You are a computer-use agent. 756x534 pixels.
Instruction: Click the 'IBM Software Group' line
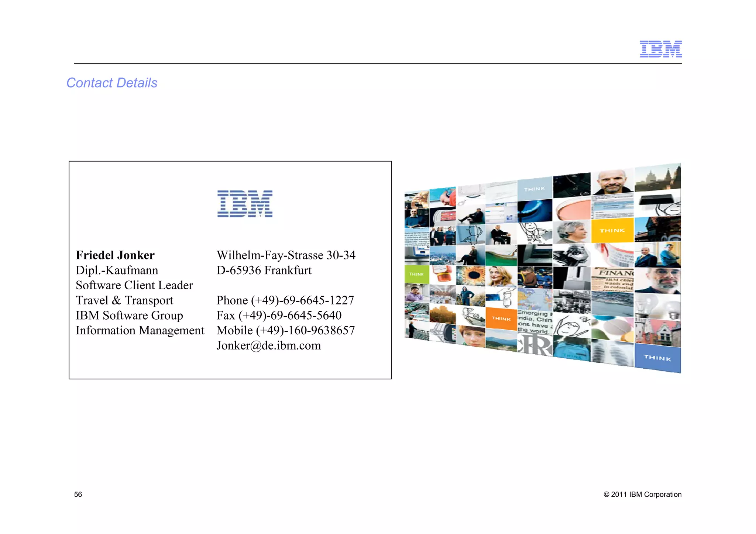[x=129, y=316]
